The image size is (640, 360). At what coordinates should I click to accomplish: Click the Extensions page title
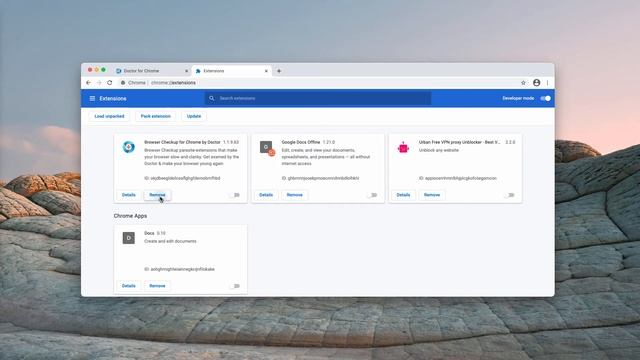click(x=113, y=98)
